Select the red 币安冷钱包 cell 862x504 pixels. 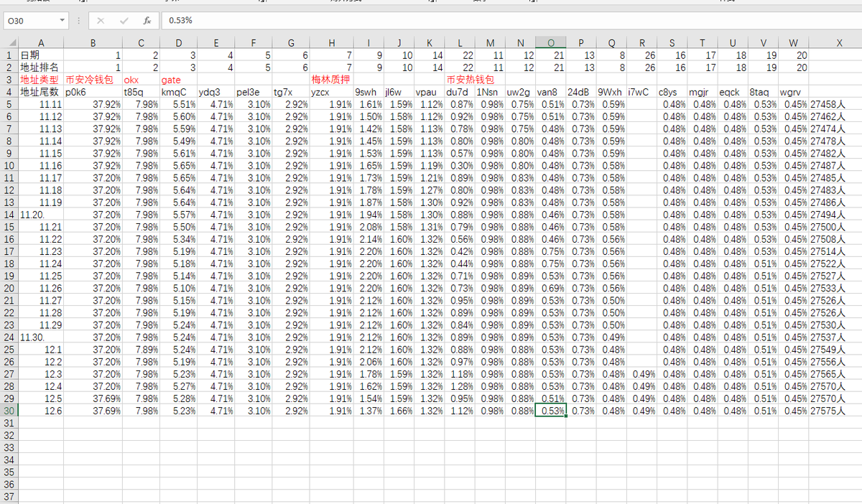(93, 79)
